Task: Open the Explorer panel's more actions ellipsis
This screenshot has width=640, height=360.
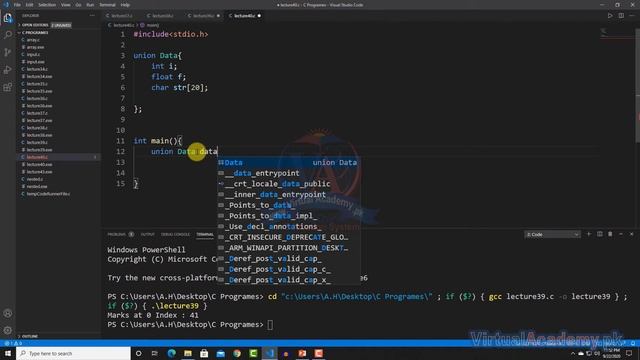Action: coord(92,16)
